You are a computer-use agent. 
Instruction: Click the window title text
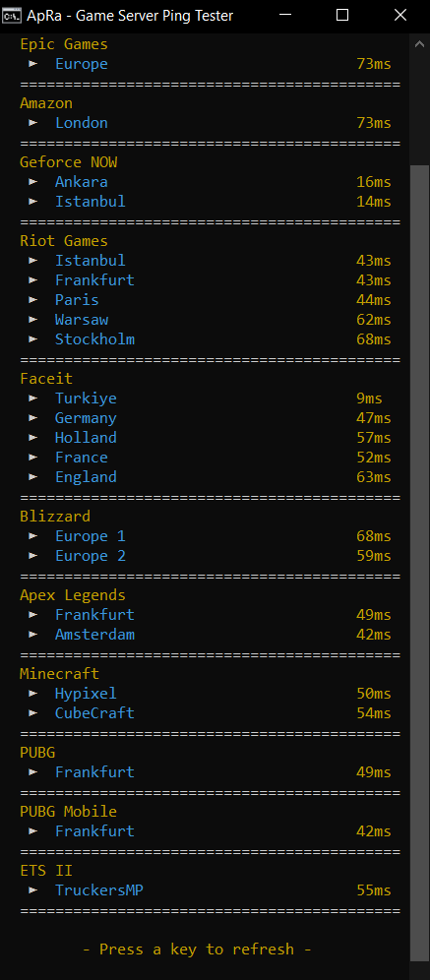[130, 17]
